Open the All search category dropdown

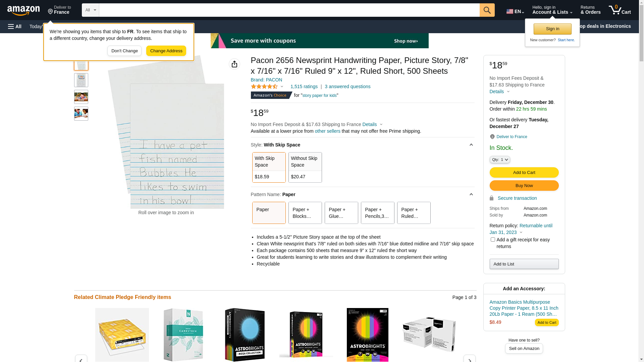(x=91, y=10)
